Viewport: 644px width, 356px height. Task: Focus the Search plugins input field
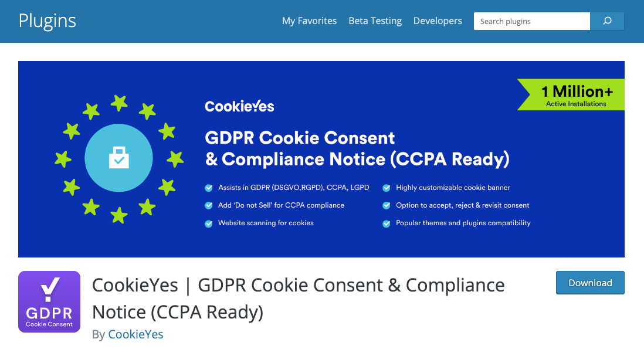click(x=532, y=21)
